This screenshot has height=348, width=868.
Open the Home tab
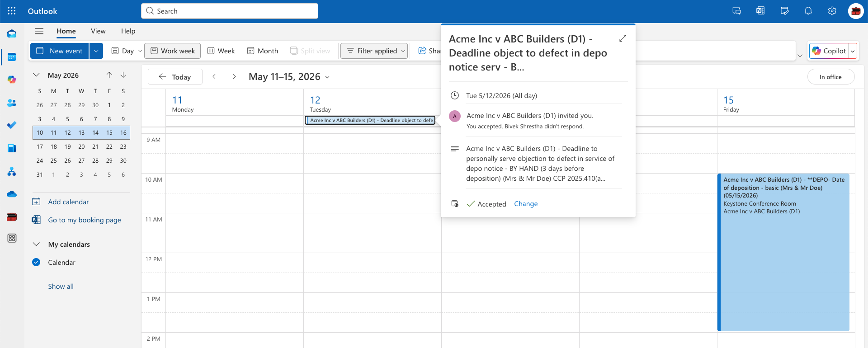pyautogui.click(x=66, y=31)
